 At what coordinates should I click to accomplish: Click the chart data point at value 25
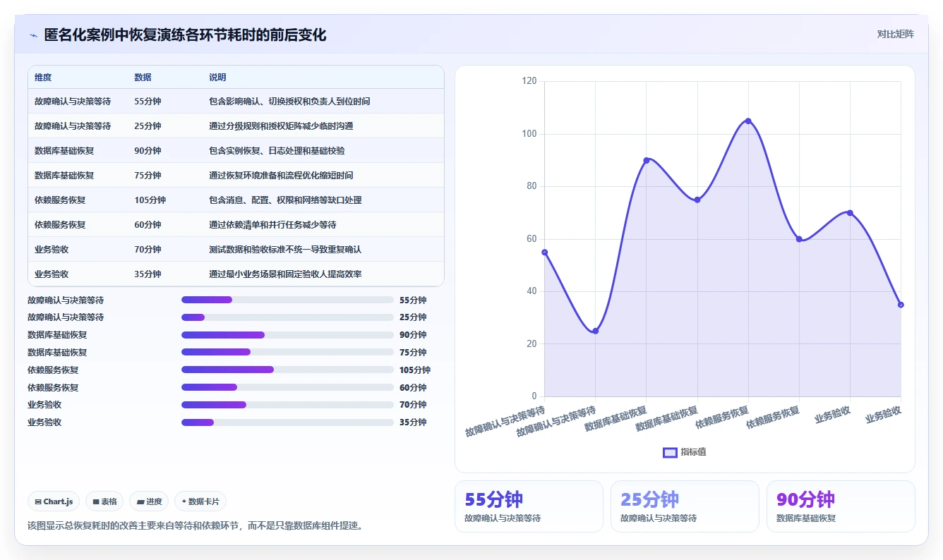click(x=595, y=331)
